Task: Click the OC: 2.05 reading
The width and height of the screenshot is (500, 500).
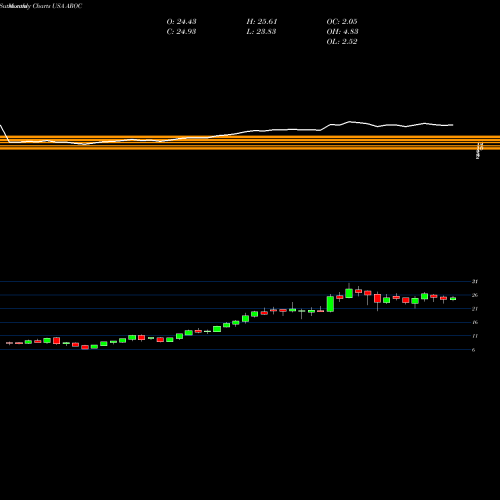Action: (342, 22)
